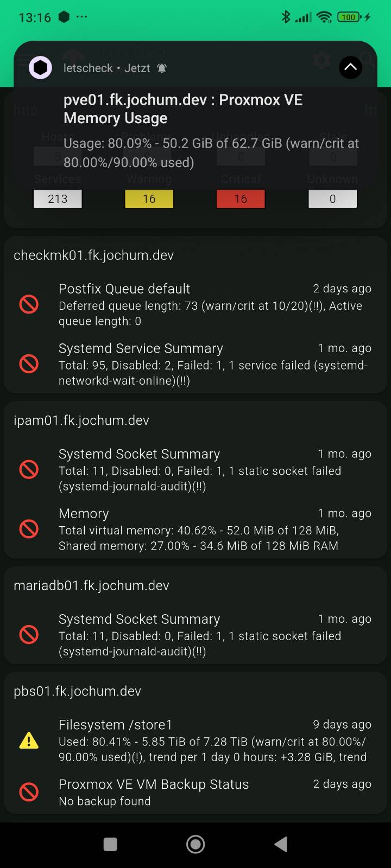391x868 pixels.
Task: Tap the yellow warning triangle for Filesystem /store1
Action: [x=29, y=741]
